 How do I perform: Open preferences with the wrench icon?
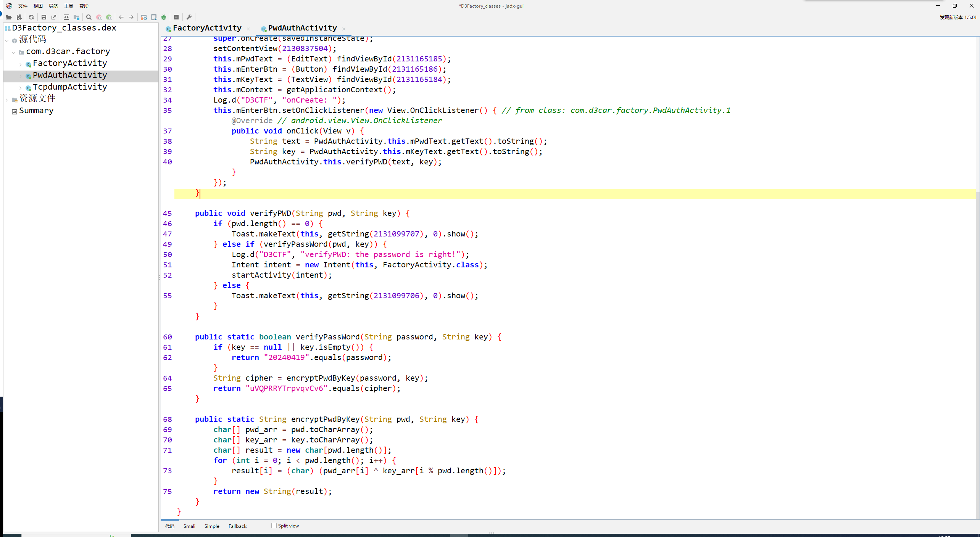(189, 17)
